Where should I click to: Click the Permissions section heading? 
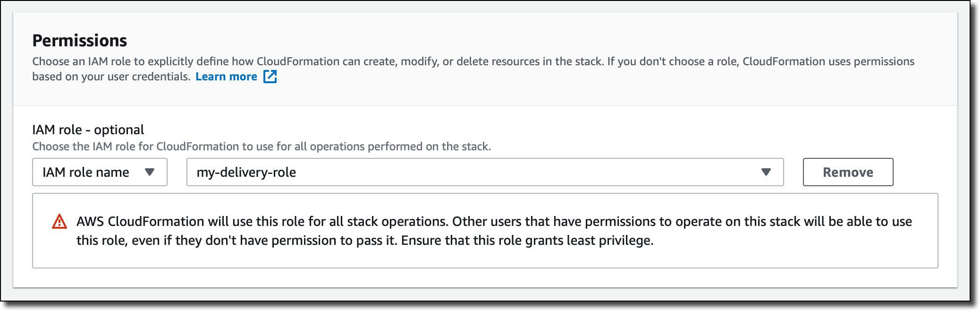pos(79,41)
